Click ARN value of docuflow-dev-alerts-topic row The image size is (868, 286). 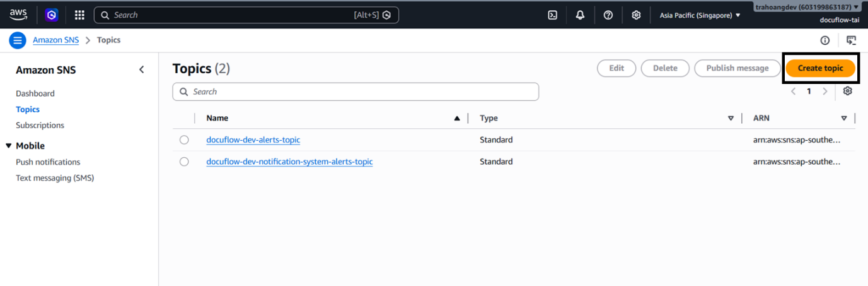[797, 140]
